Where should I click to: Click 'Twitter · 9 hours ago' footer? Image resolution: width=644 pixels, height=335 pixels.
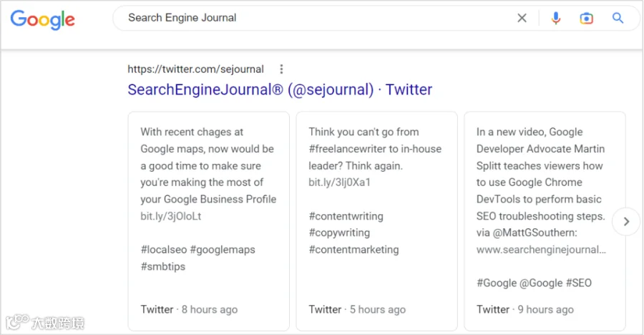point(525,310)
